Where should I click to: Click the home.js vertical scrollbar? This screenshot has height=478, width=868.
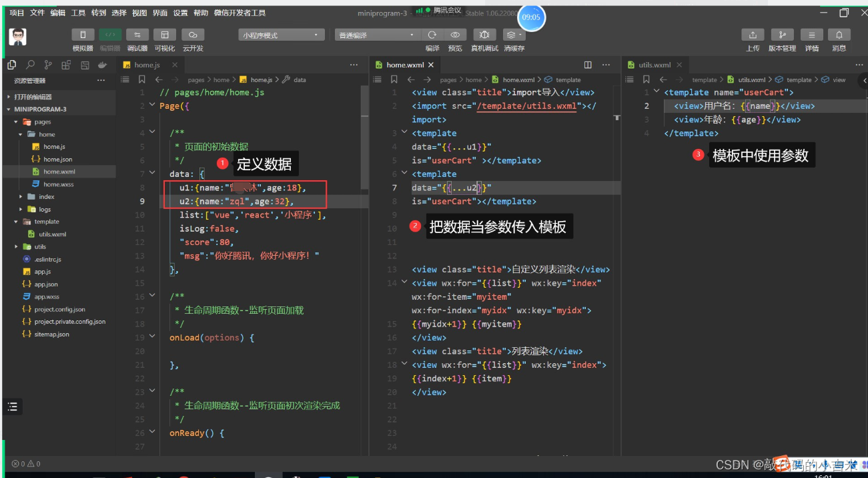pos(364,137)
